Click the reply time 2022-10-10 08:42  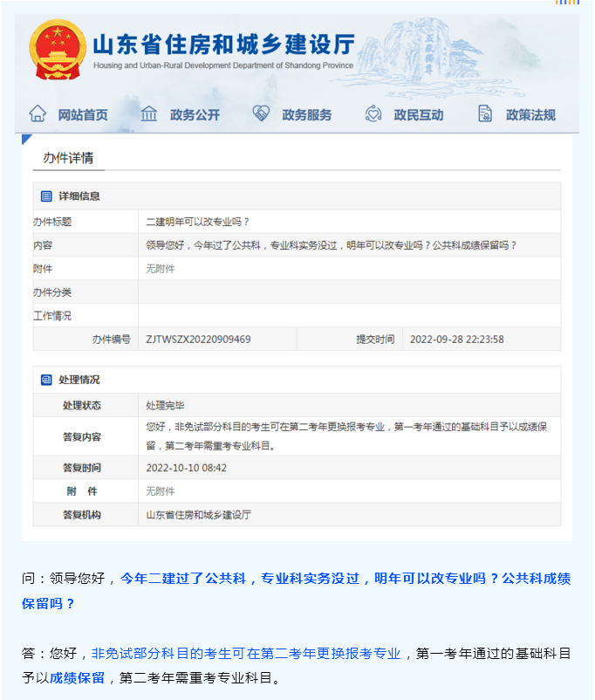pyautogui.click(x=186, y=468)
